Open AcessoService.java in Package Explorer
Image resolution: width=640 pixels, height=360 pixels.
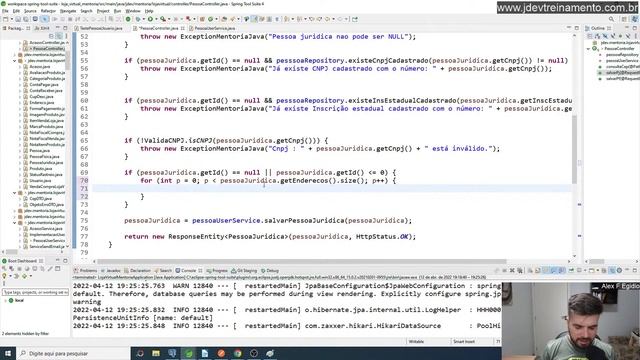pyautogui.click(x=46, y=229)
